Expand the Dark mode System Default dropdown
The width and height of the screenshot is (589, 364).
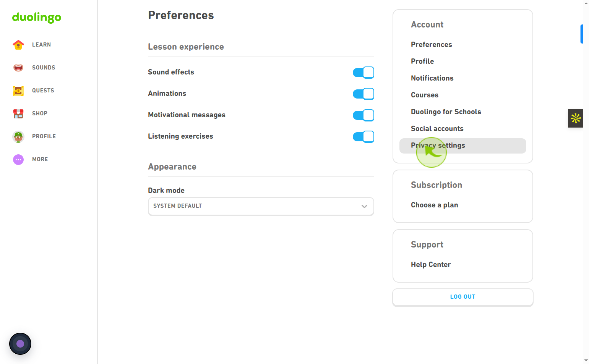point(261,206)
